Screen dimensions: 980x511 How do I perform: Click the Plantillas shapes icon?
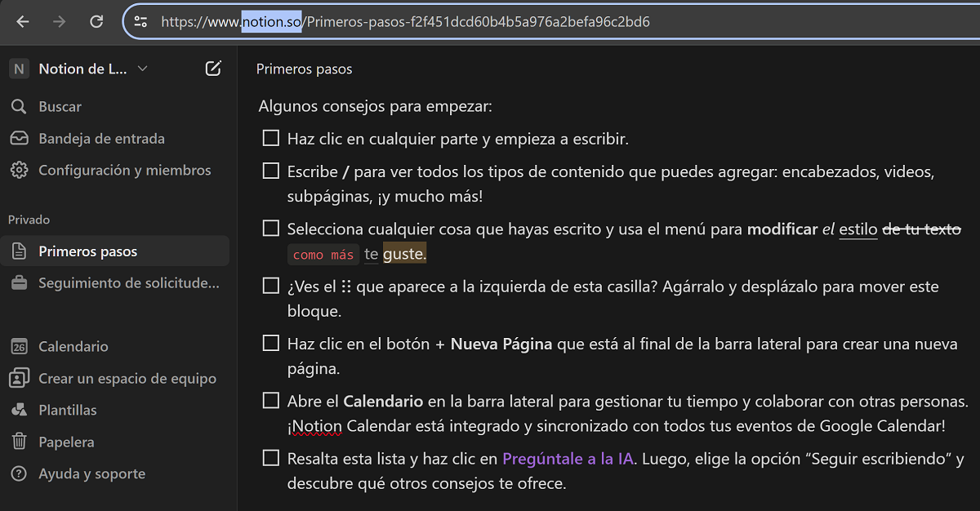point(19,410)
